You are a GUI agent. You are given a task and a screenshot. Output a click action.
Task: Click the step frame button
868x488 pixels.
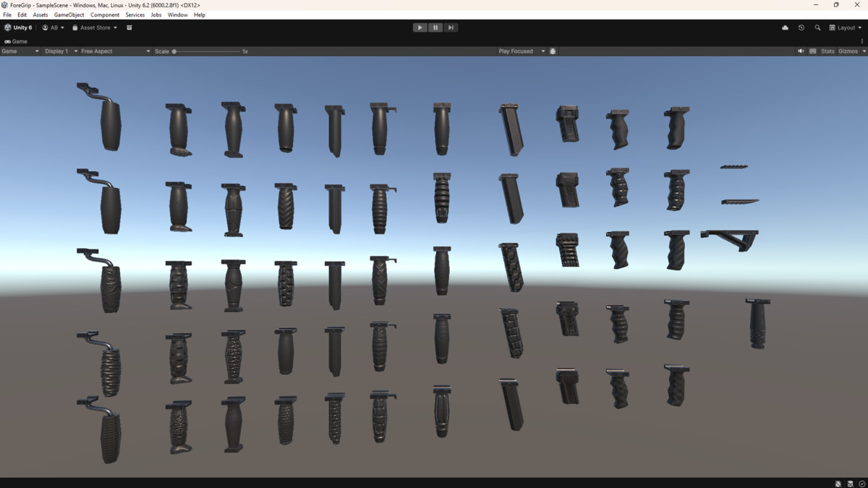[450, 27]
